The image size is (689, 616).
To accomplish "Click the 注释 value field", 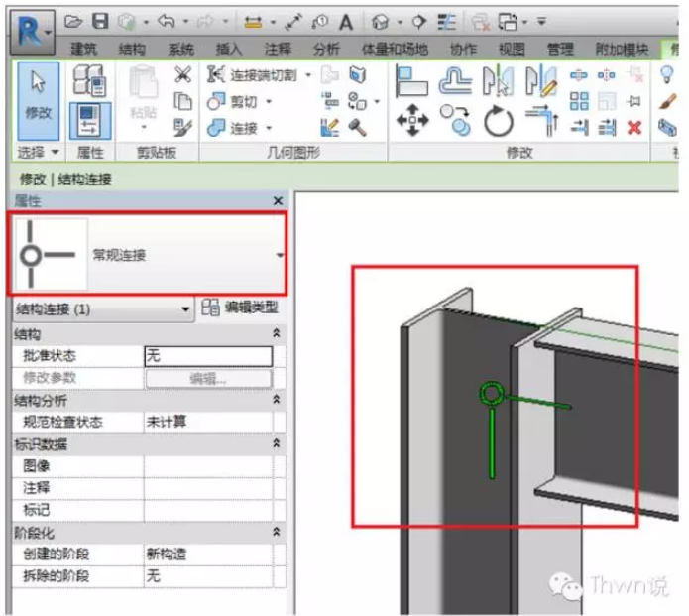I will pyautogui.click(x=208, y=488).
